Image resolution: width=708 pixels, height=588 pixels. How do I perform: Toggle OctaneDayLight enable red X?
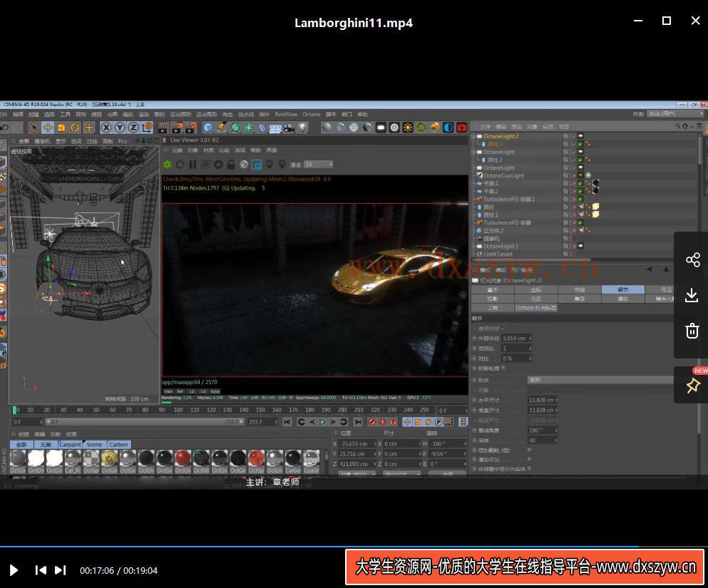coord(573,175)
